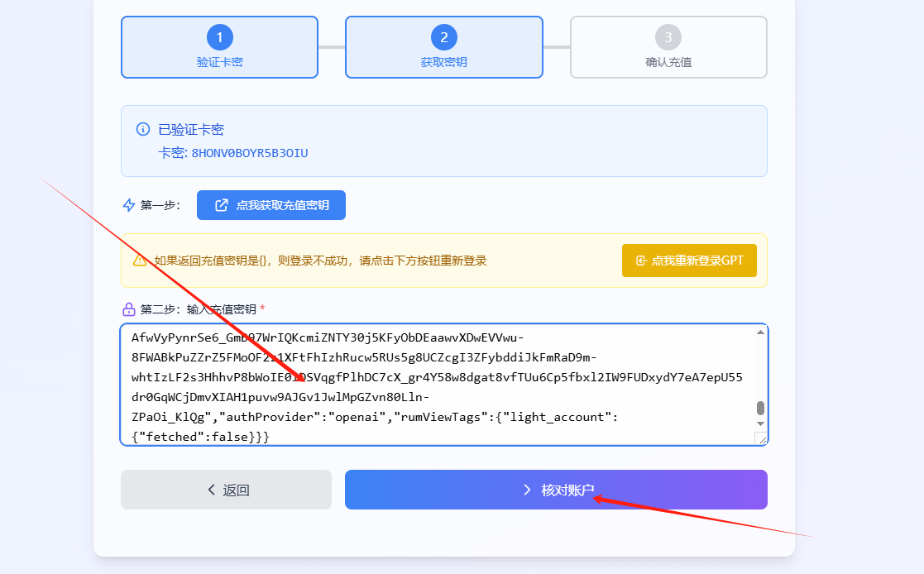Proceed with the 核对账户 button label
This screenshot has height=574, width=924.
click(x=567, y=490)
